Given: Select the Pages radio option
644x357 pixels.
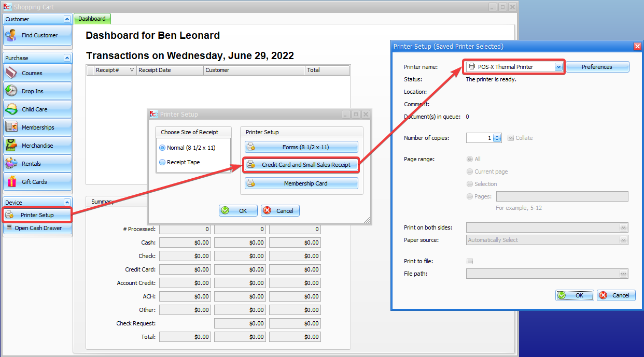Looking at the screenshot, I should tap(470, 196).
